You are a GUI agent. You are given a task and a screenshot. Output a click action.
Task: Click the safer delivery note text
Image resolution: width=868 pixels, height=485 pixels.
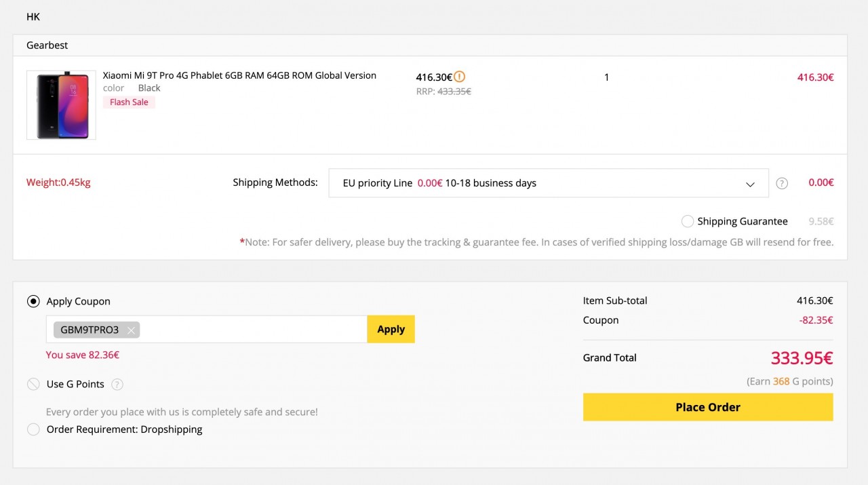coord(536,242)
